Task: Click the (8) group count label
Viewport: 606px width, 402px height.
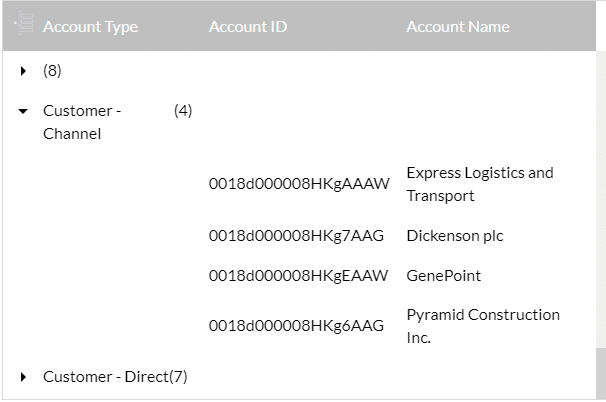Action: [52, 71]
